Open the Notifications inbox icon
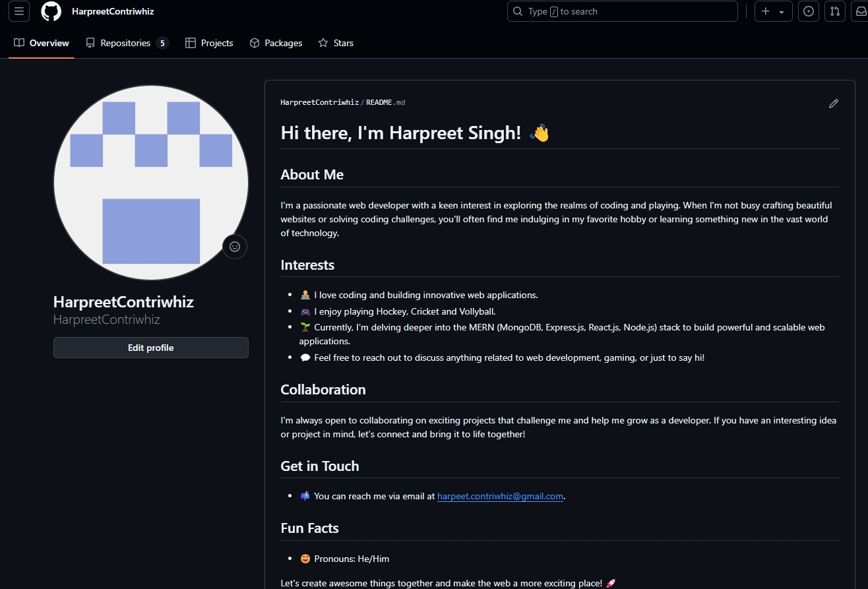The height and width of the screenshot is (589, 868). tap(861, 11)
